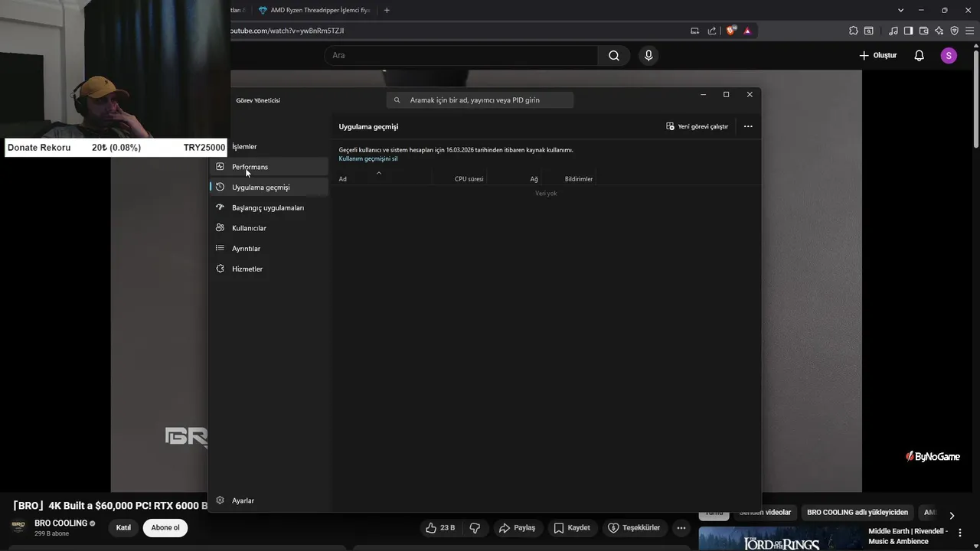This screenshot has width=980, height=551.
Task: Show next filter chips arrow
Action: click(x=952, y=516)
